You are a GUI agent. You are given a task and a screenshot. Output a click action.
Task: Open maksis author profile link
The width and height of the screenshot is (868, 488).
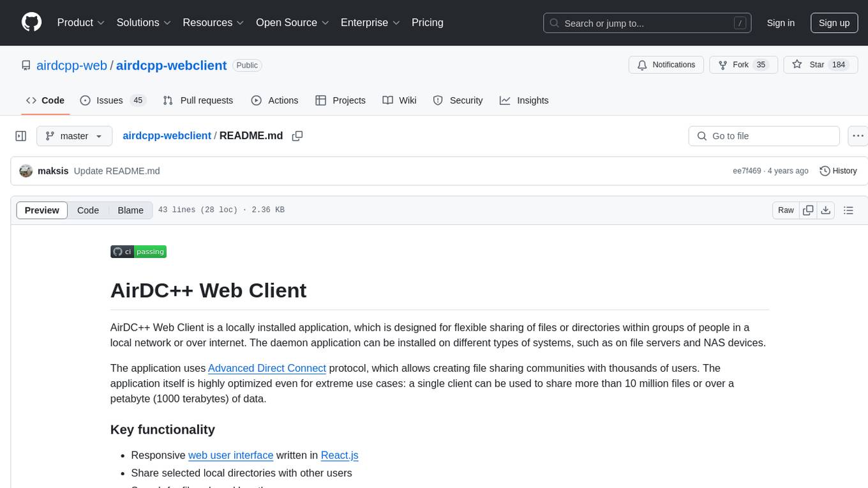pos(53,171)
